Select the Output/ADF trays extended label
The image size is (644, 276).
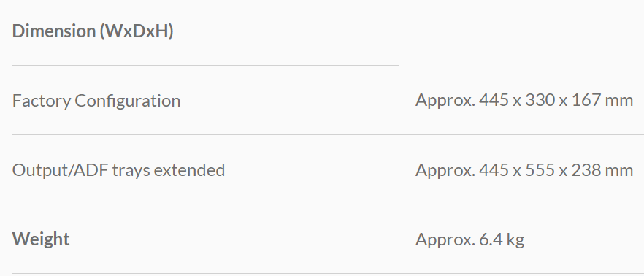pyautogui.click(x=118, y=170)
